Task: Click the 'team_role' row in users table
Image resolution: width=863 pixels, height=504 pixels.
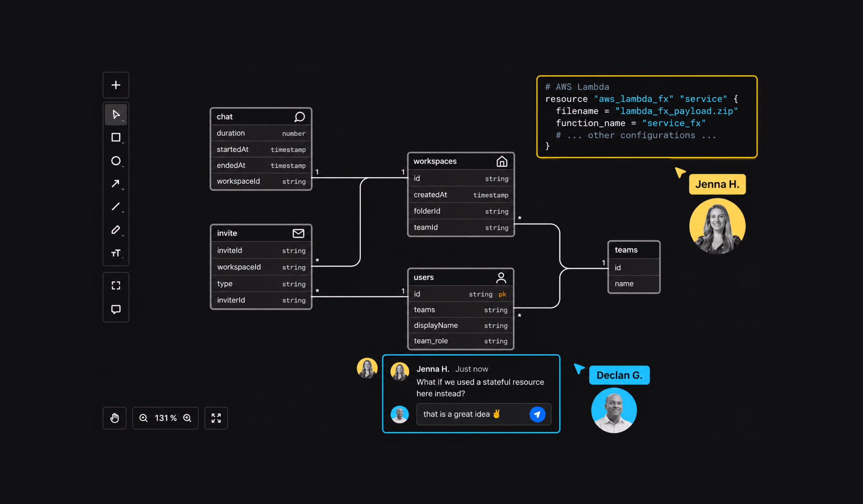Action: pyautogui.click(x=461, y=341)
